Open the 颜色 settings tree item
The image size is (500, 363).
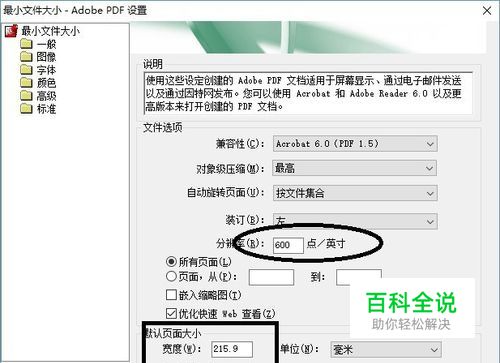point(46,83)
